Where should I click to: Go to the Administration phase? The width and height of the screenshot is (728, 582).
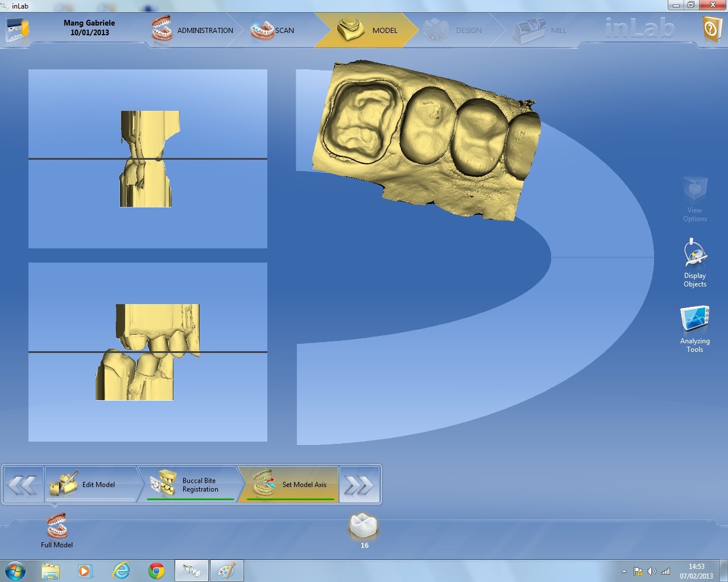tap(192, 30)
